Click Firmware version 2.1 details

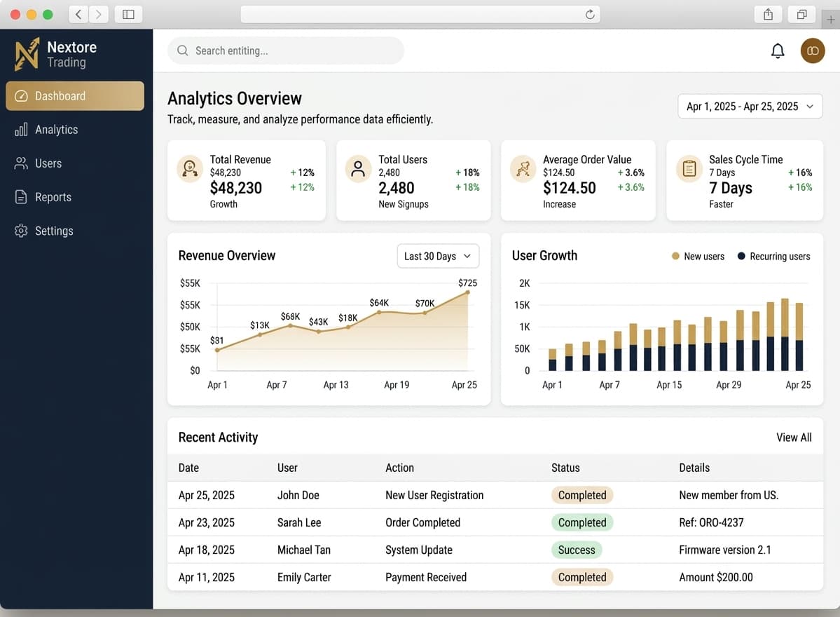pos(725,550)
